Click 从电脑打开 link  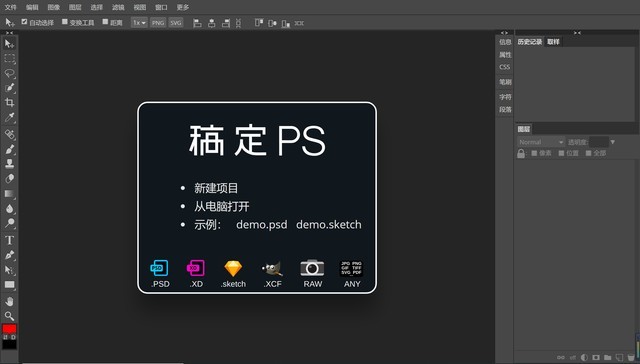[x=222, y=206]
